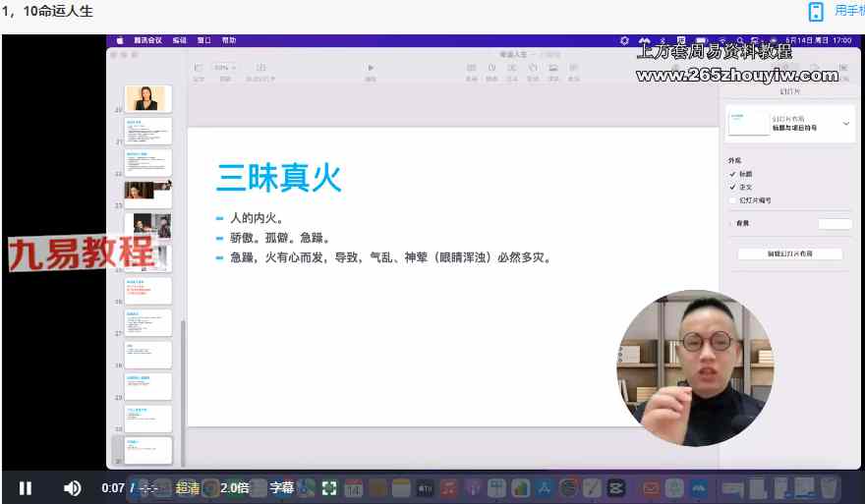Open the 2.0倍 playback speed menu
The height and width of the screenshot is (504, 865).
pyautogui.click(x=235, y=487)
